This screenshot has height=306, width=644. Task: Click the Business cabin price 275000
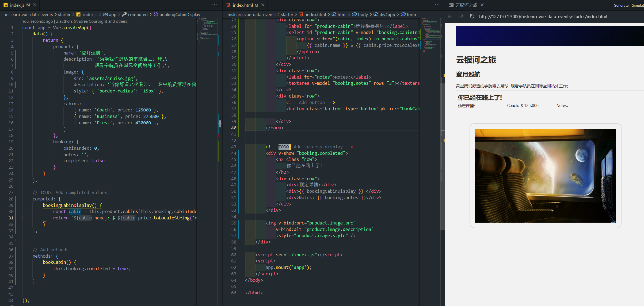(151, 116)
